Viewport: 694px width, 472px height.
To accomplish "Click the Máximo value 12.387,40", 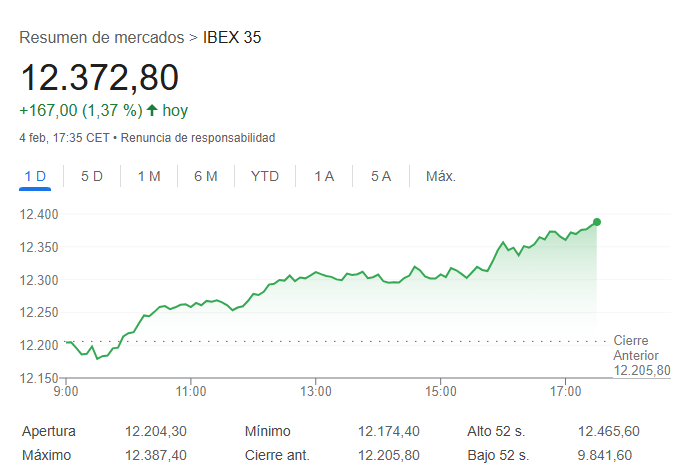I will click(155, 455).
